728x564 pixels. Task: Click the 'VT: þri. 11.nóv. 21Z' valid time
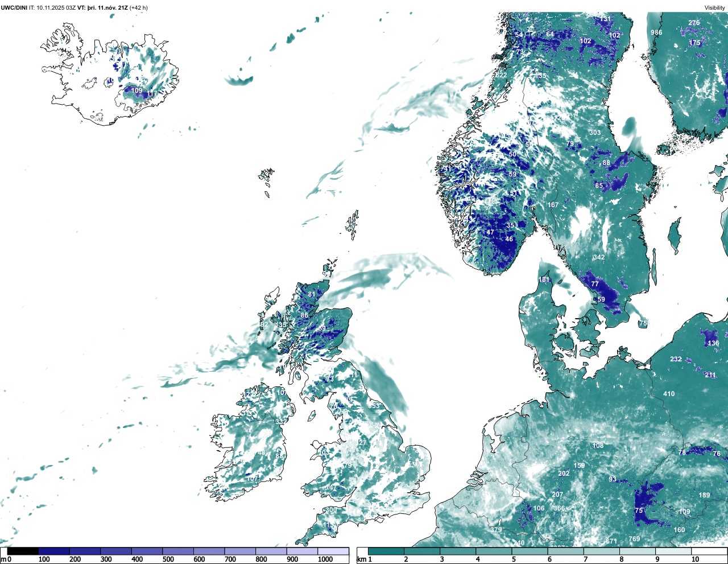click(102, 8)
